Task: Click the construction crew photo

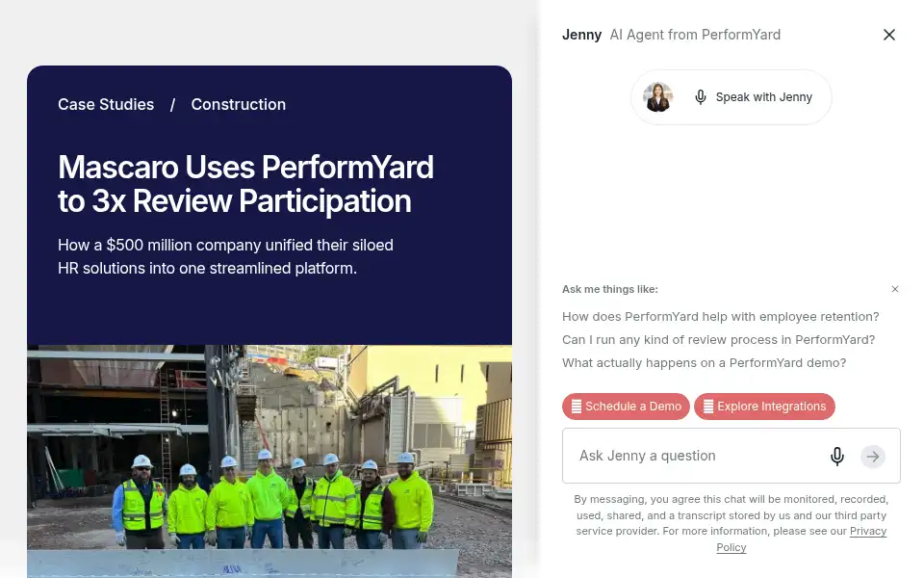Action: (269, 461)
